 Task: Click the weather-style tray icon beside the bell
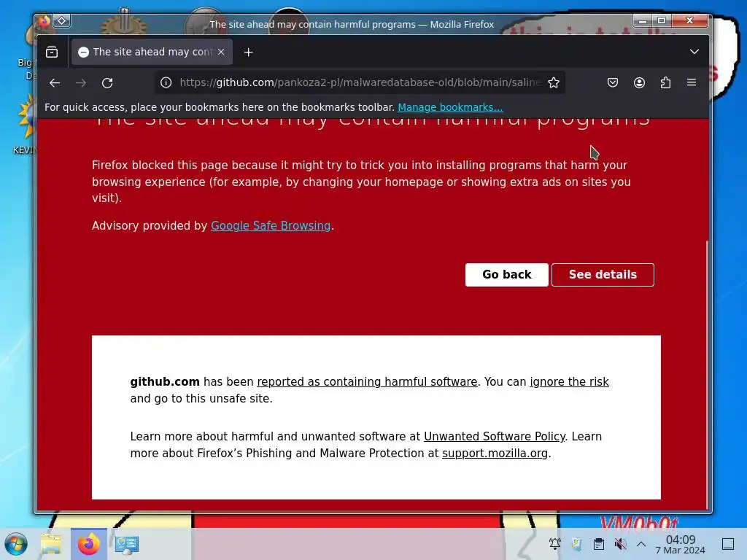[576, 544]
